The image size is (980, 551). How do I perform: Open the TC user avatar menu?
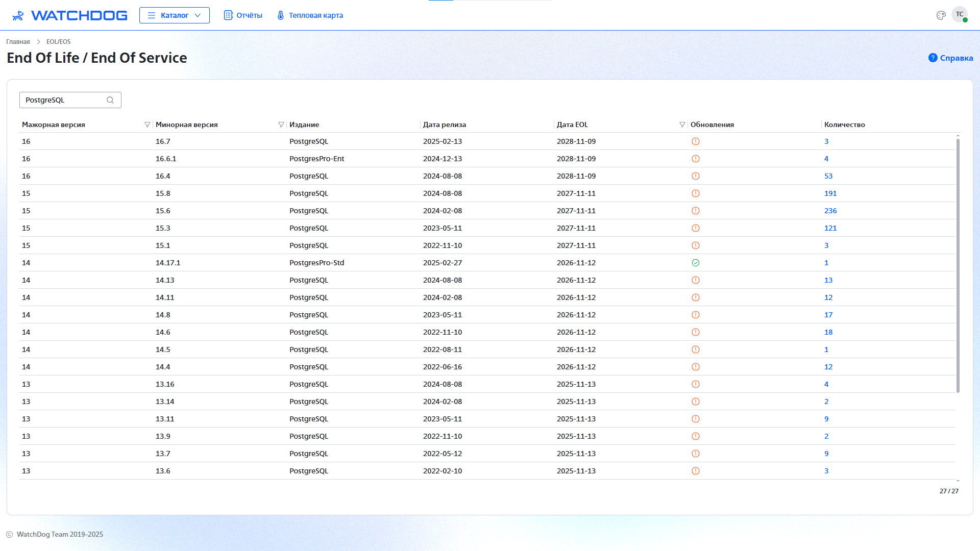pos(959,15)
